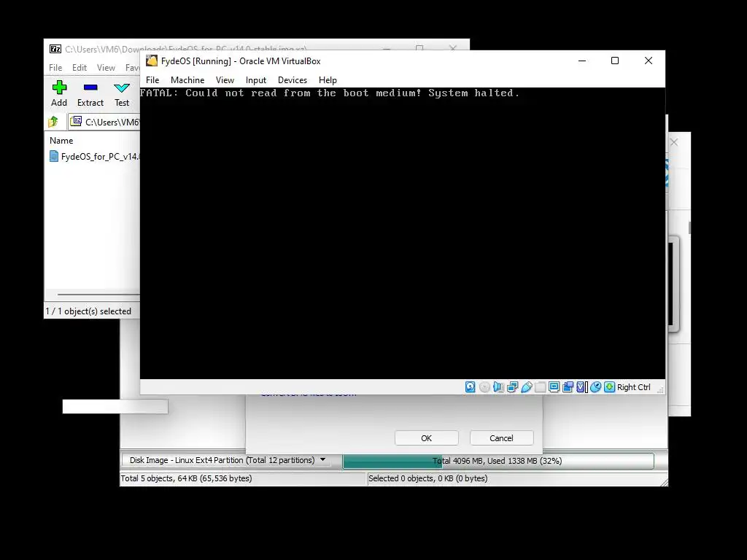Click the network adapters indicator icon
The image size is (747, 560).
coord(513,387)
